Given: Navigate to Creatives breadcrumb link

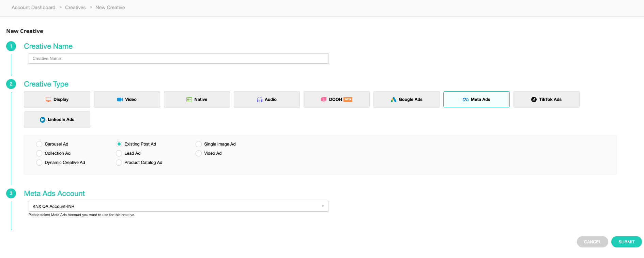Looking at the screenshot, I should point(75,7).
